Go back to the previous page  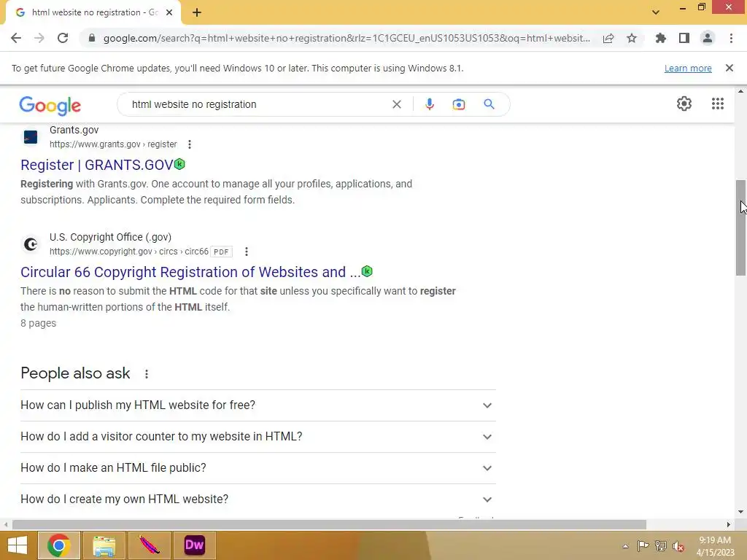click(16, 38)
